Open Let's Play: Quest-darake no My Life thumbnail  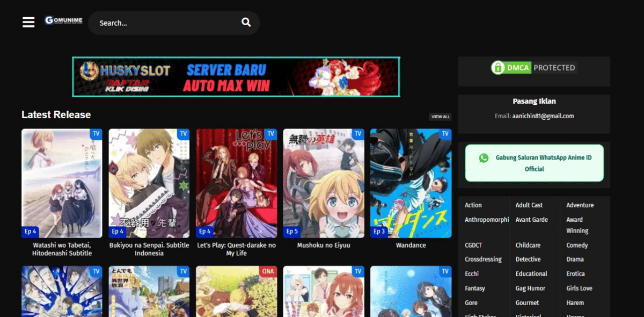[x=236, y=183]
